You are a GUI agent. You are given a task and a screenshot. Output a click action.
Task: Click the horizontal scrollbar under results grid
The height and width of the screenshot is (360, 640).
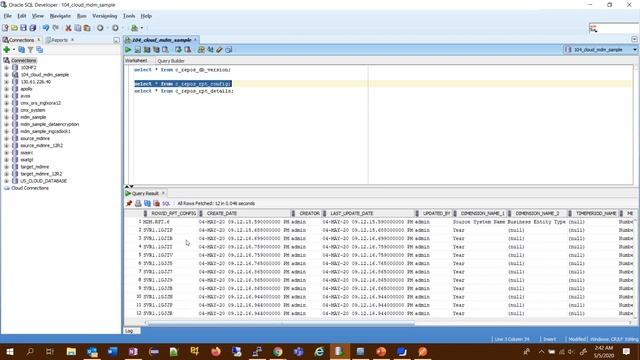click(281, 323)
